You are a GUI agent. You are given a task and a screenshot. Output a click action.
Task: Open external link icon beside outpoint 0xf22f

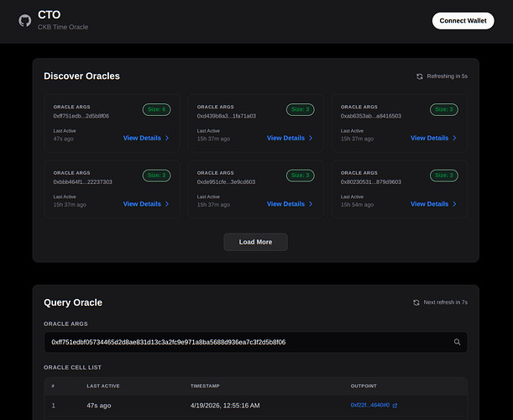point(395,406)
